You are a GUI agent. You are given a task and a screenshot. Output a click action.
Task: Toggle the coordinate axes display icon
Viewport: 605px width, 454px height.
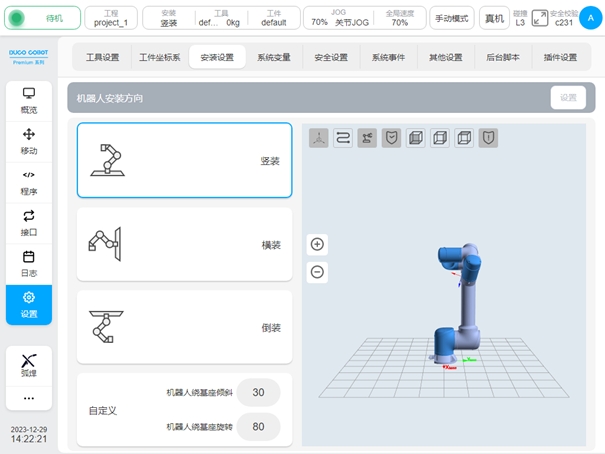click(318, 139)
